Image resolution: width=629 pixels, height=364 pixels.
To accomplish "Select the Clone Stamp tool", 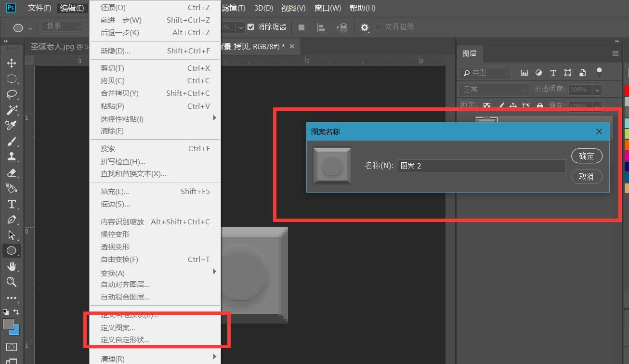I will pyautogui.click(x=12, y=156).
